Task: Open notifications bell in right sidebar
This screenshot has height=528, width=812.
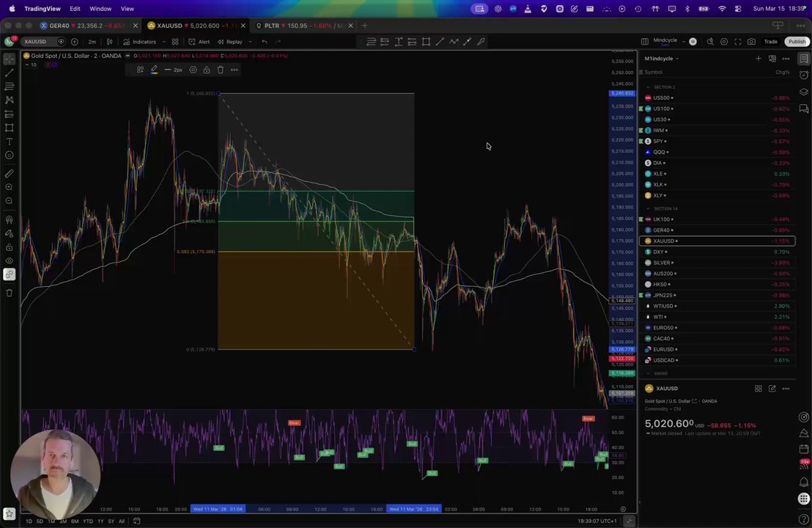Action: (804, 482)
